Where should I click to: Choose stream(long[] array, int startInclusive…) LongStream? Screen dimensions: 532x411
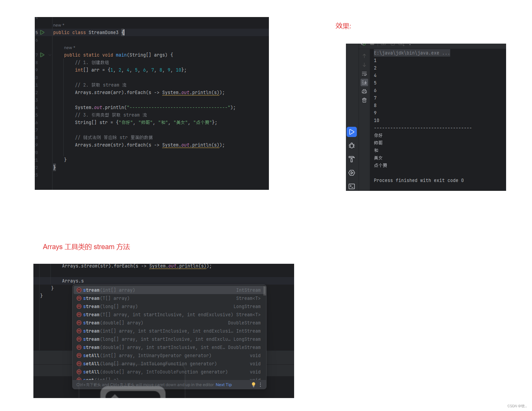[x=169, y=339]
